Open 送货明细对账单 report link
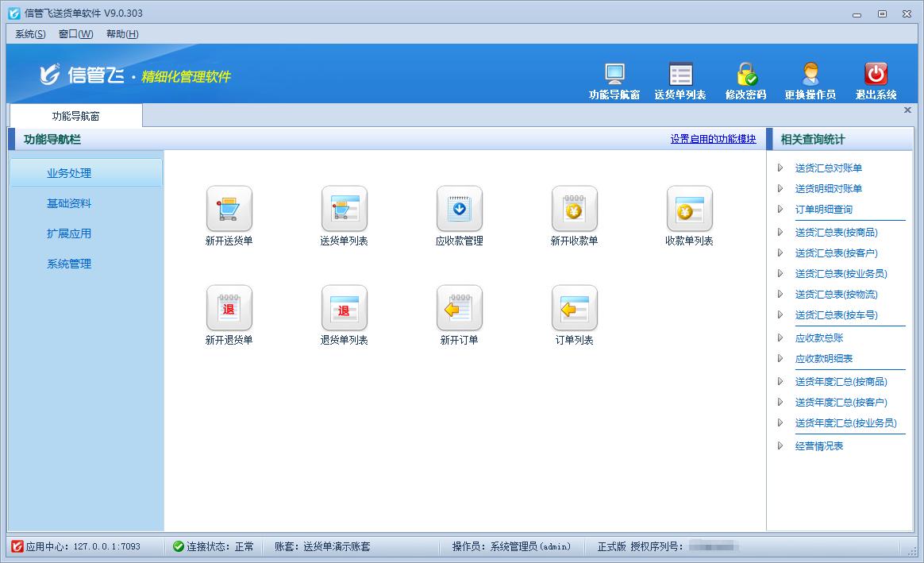The image size is (924, 563). click(x=829, y=189)
